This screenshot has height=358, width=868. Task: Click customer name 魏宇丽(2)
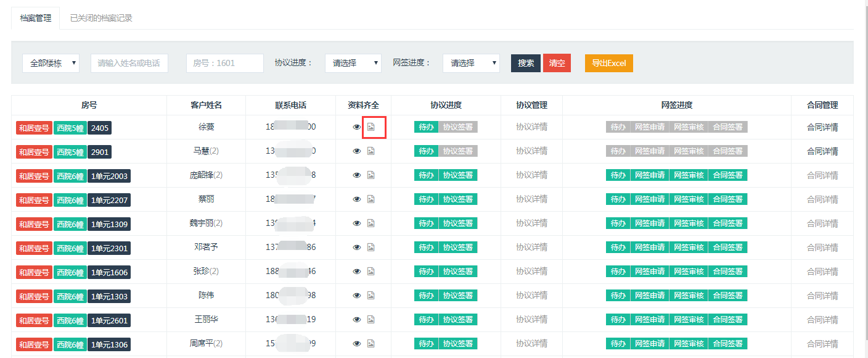pos(206,223)
